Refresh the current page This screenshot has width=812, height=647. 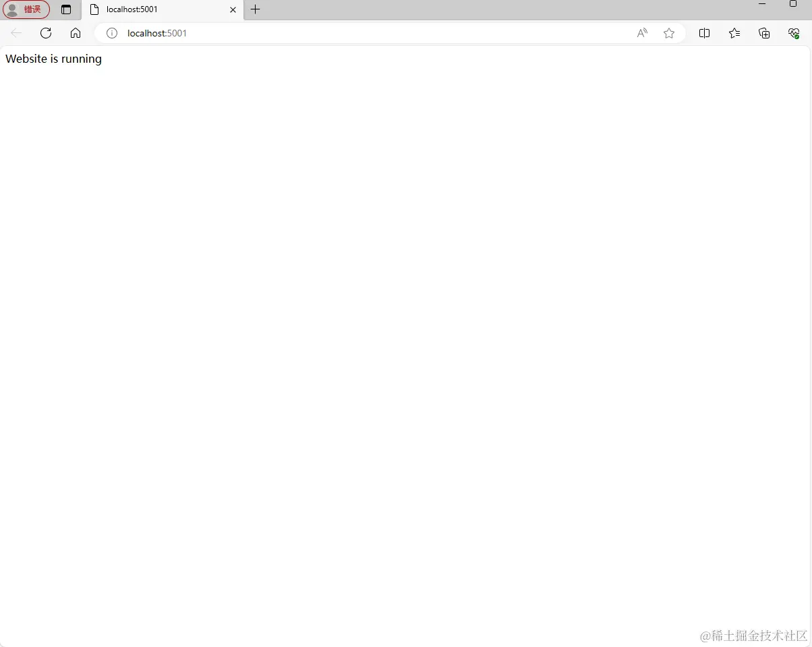(46, 33)
